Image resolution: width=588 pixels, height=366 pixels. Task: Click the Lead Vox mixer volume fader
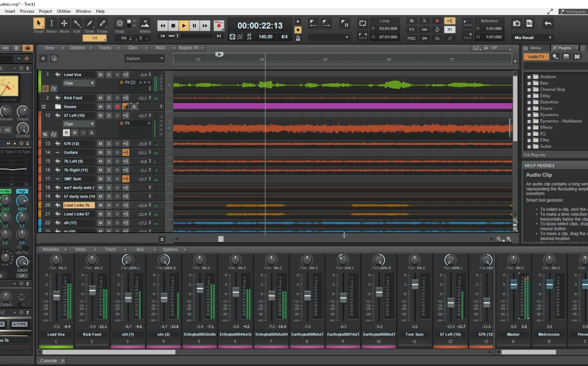(x=56, y=296)
